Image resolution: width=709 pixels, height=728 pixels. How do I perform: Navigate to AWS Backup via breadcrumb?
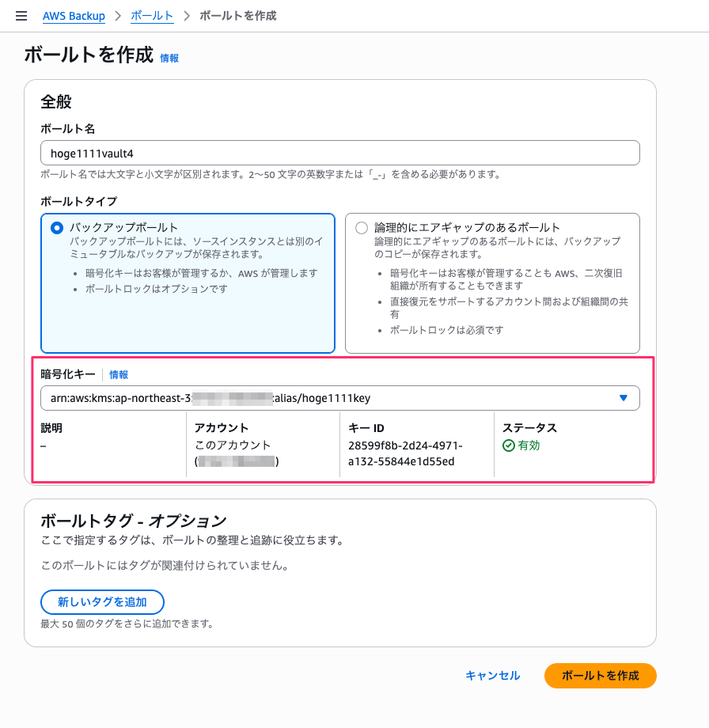pos(74,15)
